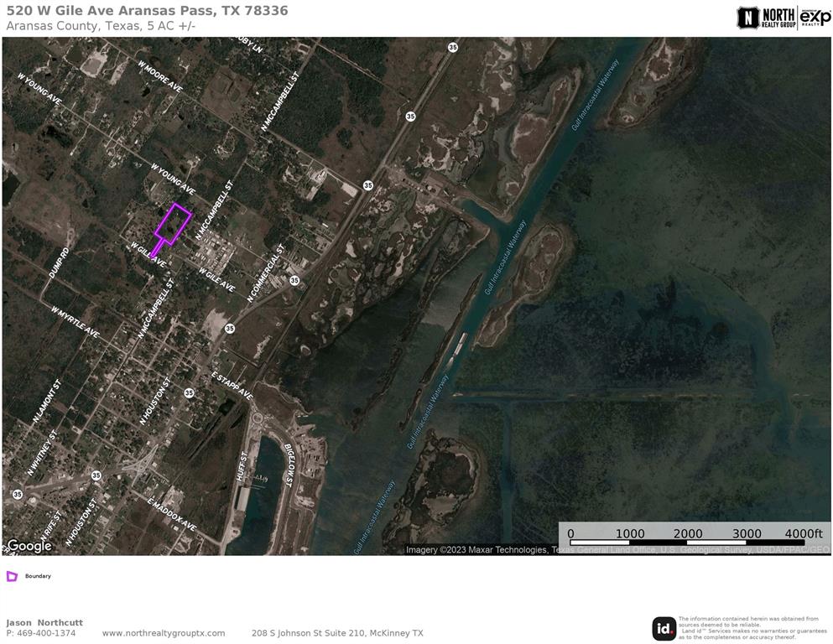This screenshot has width=833, height=644.
Task: Select the 520 W Gile Ave title heading
Action: coord(148,11)
